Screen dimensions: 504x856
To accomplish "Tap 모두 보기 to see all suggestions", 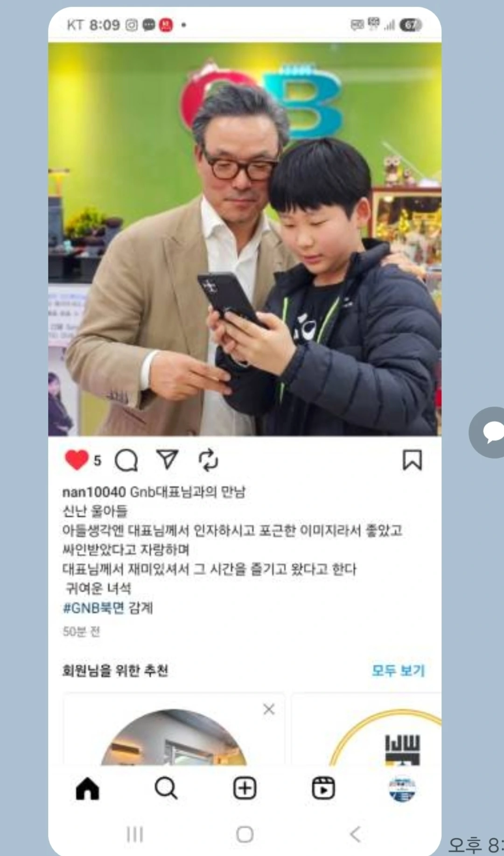I will 398,671.
